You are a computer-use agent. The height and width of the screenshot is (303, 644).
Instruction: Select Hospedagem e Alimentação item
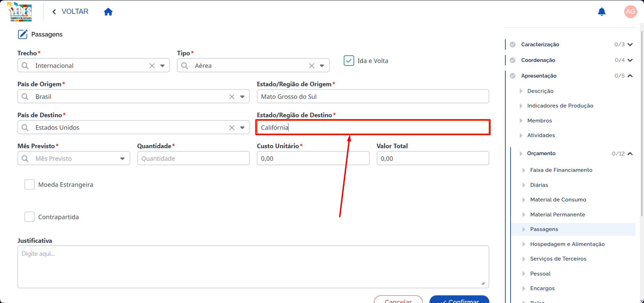568,244
